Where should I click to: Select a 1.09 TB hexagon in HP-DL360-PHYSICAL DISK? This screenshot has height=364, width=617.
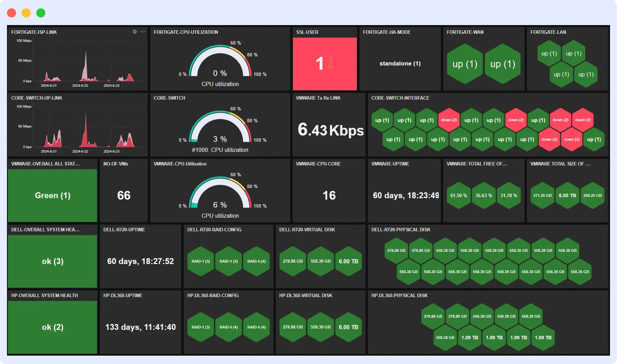(x=469, y=338)
